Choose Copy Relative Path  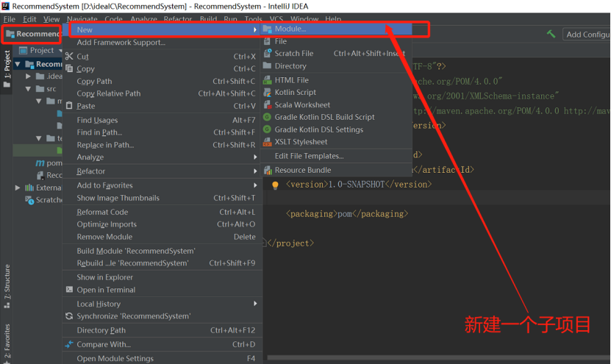(163, 93)
